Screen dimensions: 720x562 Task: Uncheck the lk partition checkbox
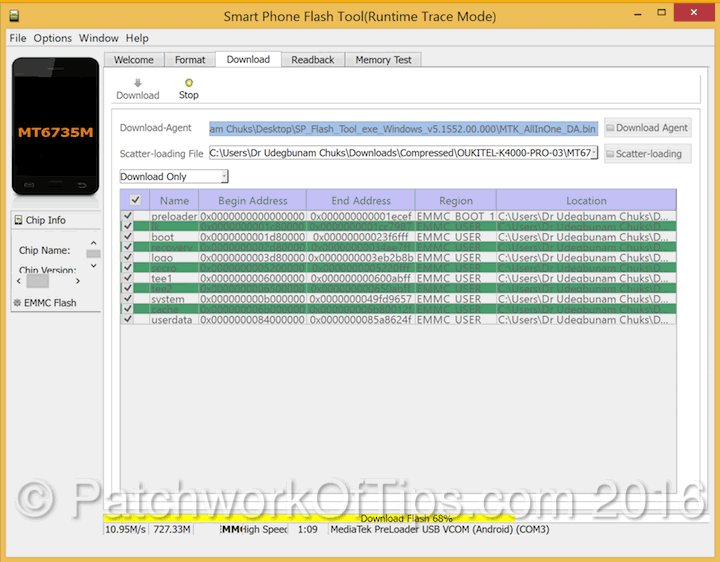(128, 226)
